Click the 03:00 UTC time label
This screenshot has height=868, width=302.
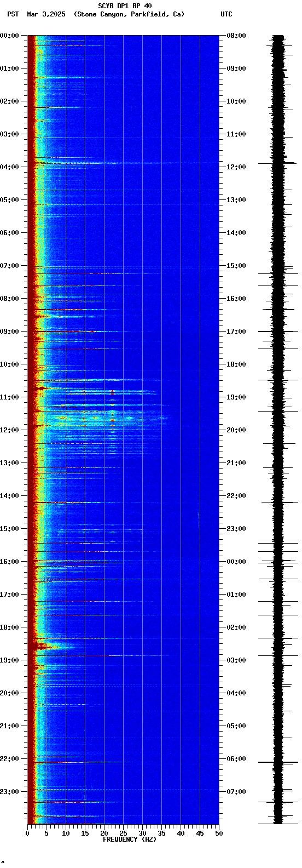pos(236,660)
